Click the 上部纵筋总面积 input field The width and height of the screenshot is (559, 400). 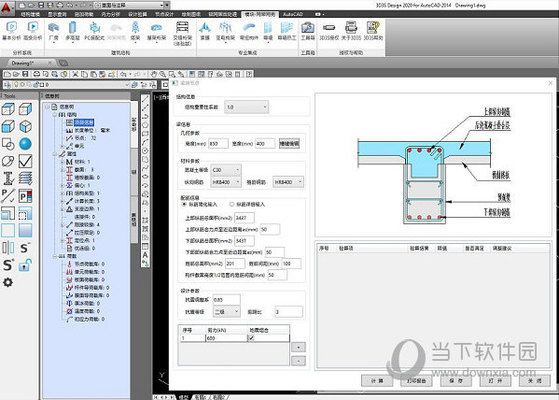pyautogui.click(x=244, y=218)
